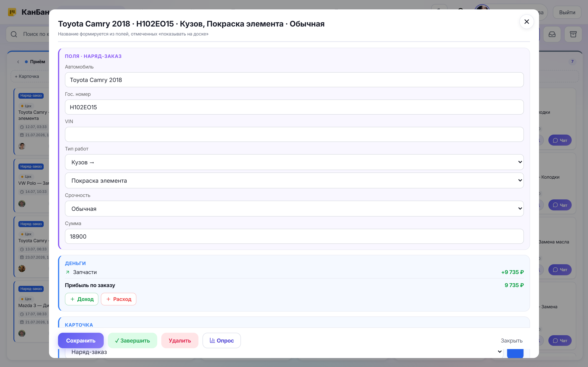This screenshot has height=367, width=588.
Task: Save the card with Сохранить
Action: point(81,340)
